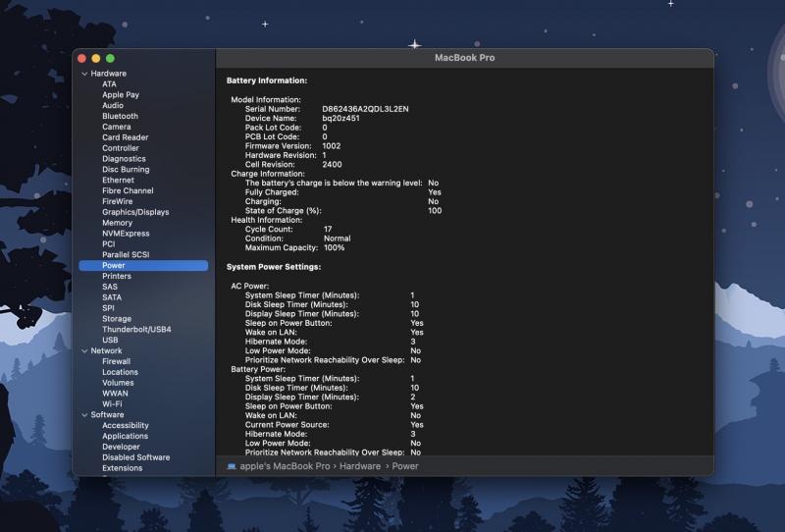Collapse the Hardware section chevron
Screen dimensions: 785x532
[84, 74]
